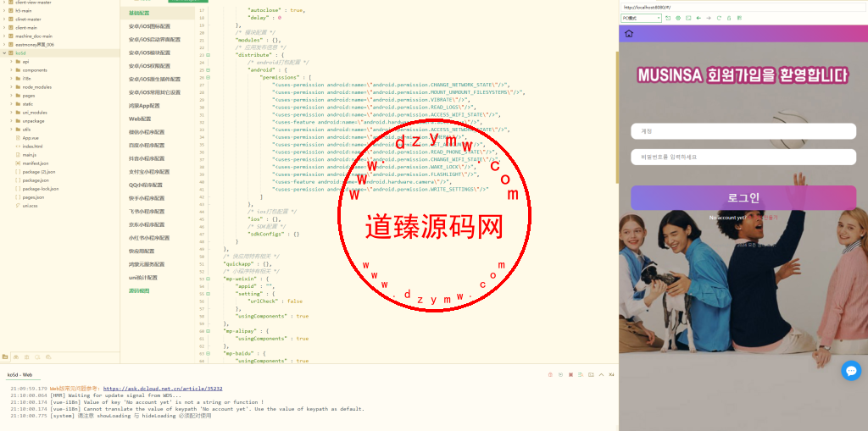Expand the eastmoney project
Image resolution: width=868 pixels, height=431 pixels.
4,44
